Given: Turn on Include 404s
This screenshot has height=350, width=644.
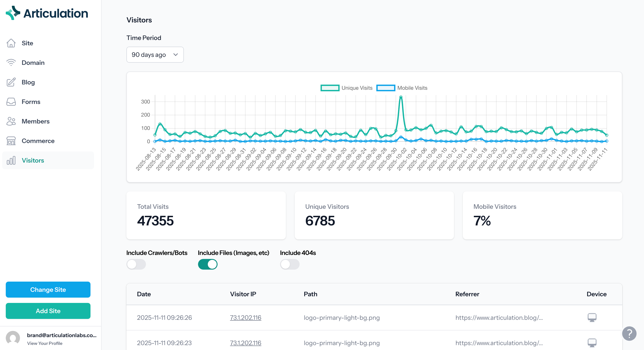Looking at the screenshot, I should [x=290, y=264].
